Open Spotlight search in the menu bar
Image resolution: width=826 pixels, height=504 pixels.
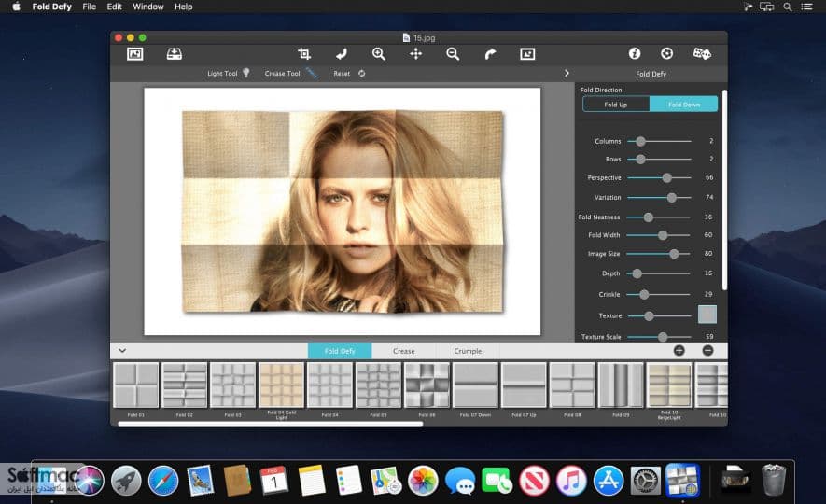(x=787, y=7)
